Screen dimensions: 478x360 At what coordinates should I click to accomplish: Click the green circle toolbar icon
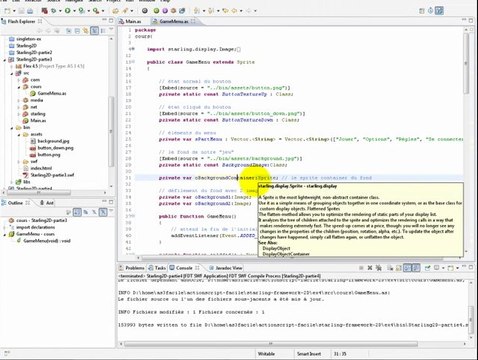coord(156,11)
